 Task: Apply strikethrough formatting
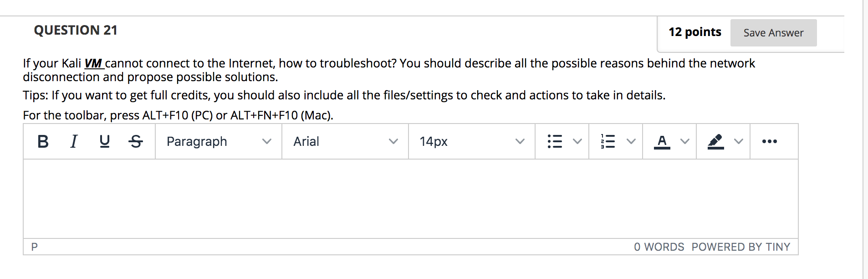click(x=136, y=141)
